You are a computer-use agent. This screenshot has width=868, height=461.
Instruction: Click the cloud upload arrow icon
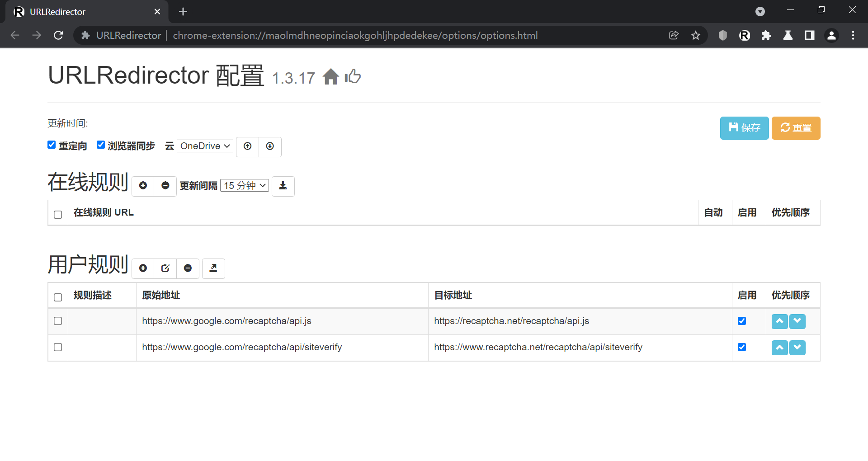coord(247,146)
